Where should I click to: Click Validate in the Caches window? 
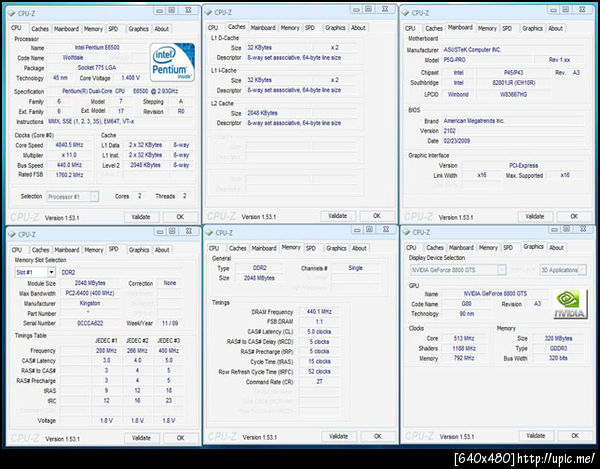pyautogui.click(x=338, y=216)
